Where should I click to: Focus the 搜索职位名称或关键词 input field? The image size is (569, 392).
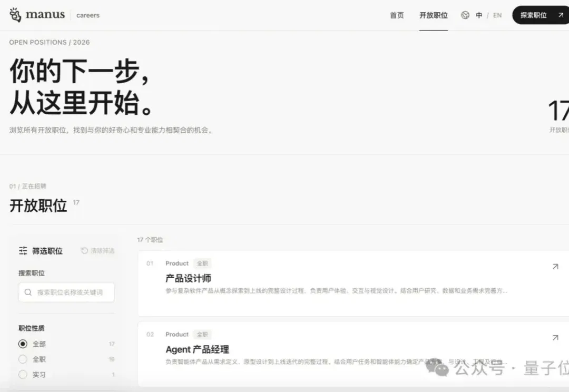point(66,292)
